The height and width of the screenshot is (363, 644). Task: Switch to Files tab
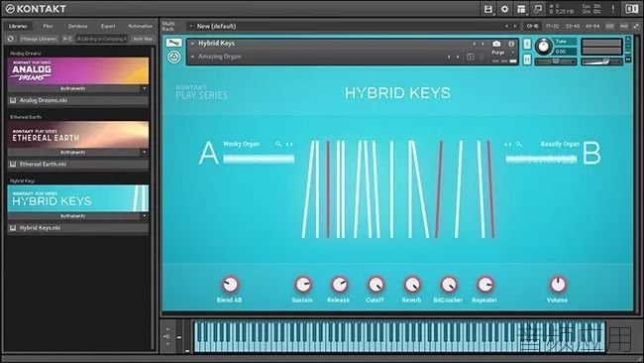[x=49, y=26]
